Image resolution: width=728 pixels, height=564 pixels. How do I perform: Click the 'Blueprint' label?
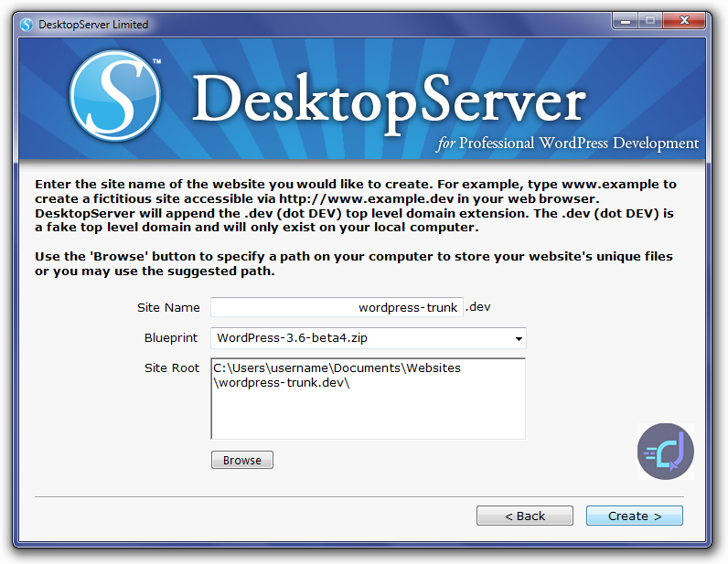[x=171, y=338]
